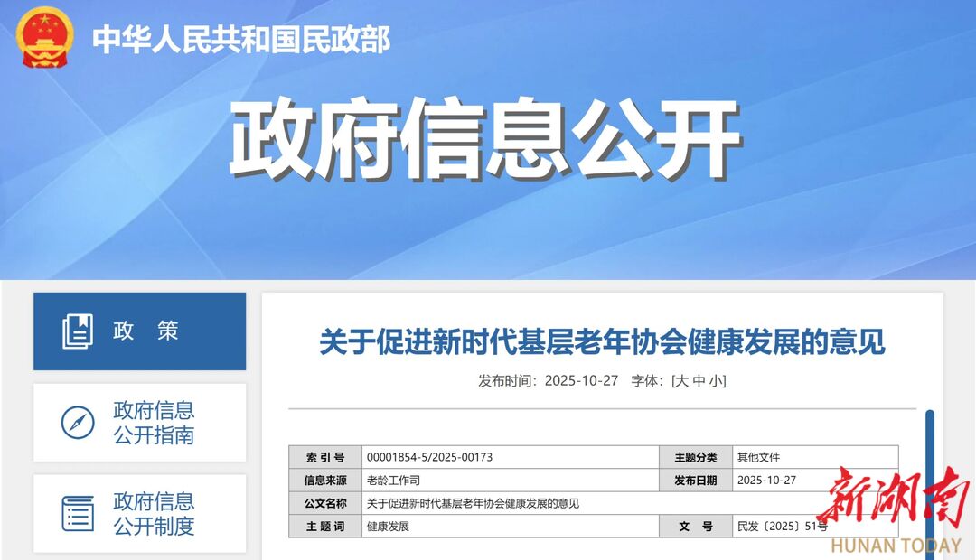Click the list icon for 公开制度
Viewport: 976px width, 560px height.
[78, 513]
